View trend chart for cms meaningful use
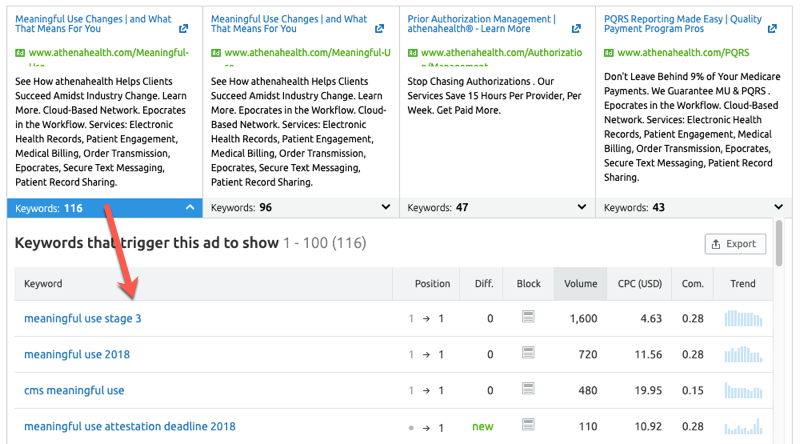This screenshot has height=444, width=800. coord(742,390)
